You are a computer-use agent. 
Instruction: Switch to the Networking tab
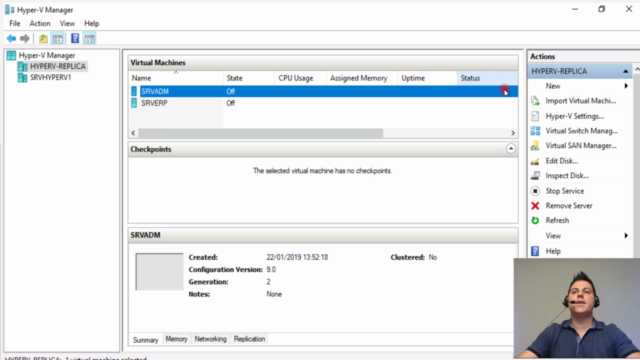click(x=210, y=339)
